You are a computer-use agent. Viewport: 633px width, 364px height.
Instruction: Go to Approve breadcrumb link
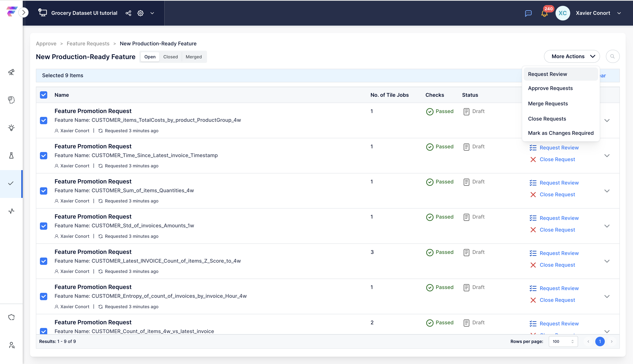(46, 44)
